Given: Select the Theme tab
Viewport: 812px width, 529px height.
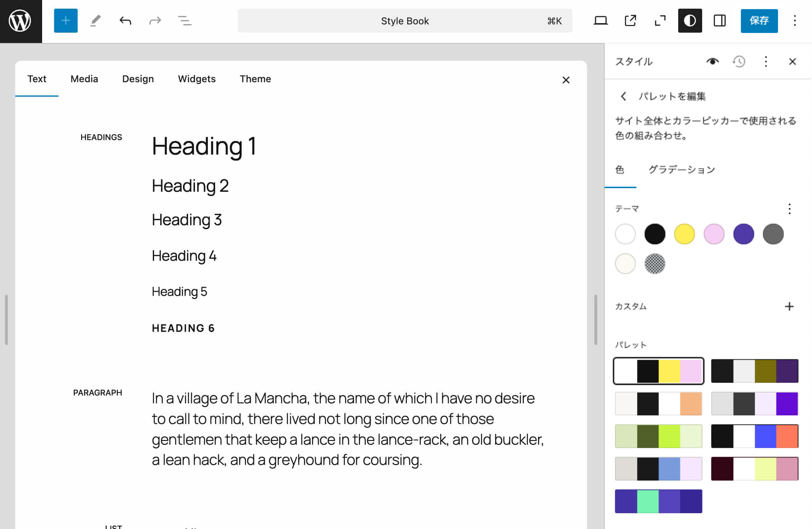Looking at the screenshot, I should click(x=255, y=79).
